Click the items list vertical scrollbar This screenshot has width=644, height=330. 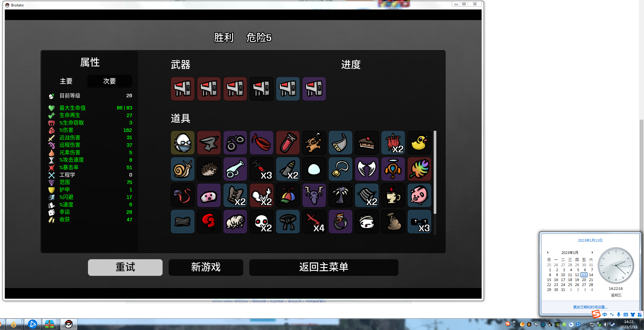[435, 172]
